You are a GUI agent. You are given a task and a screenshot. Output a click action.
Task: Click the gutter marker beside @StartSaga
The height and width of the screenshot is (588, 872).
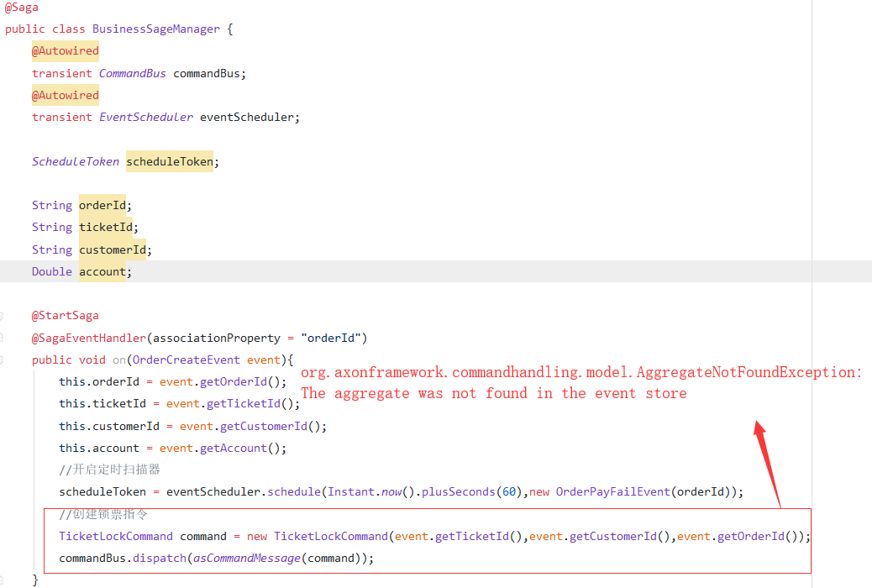coord(3,316)
